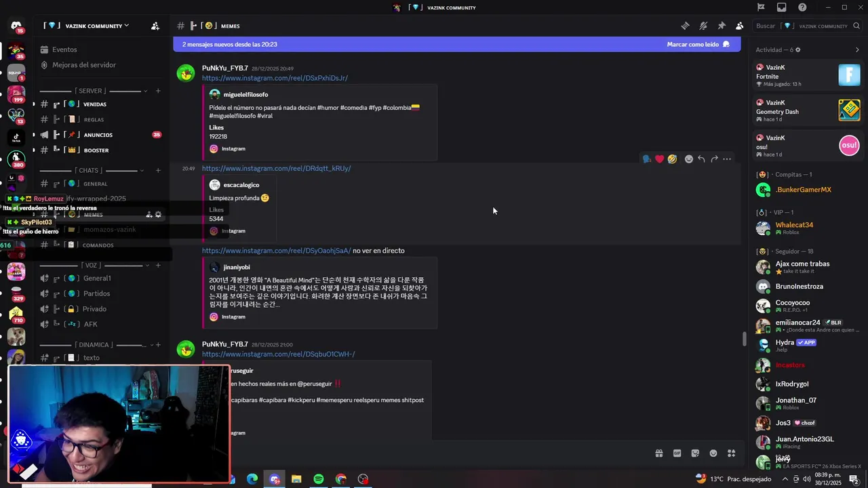Open the DSqbuO1CWH Instagram reel link
The width and height of the screenshot is (868, 488).
pyautogui.click(x=278, y=354)
